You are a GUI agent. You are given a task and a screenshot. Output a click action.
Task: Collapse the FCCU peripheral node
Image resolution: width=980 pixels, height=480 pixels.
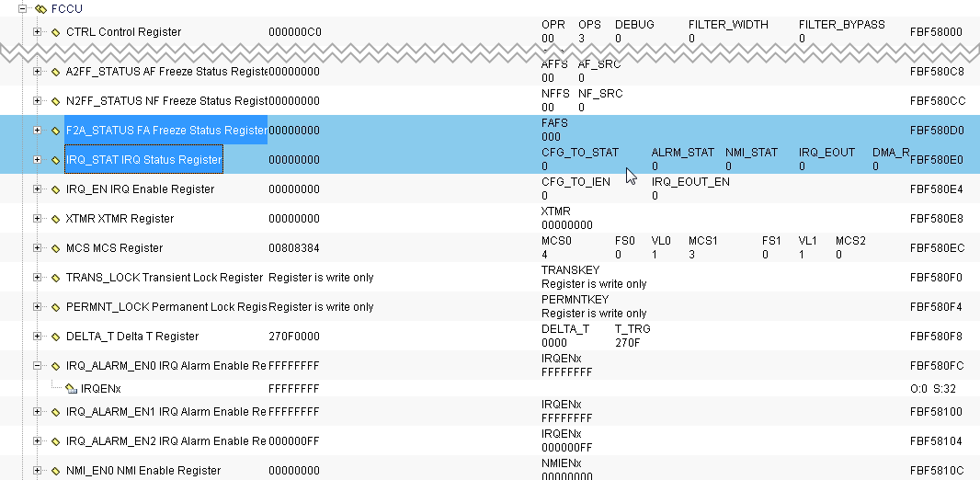pyautogui.click(x=22, y=9)
